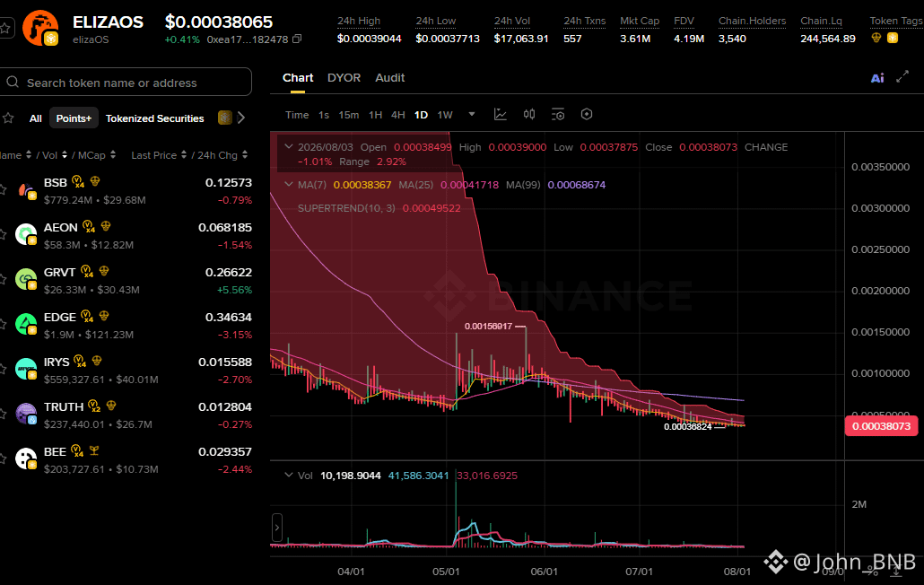Open the Ai assistant icon

coord(877,78)
